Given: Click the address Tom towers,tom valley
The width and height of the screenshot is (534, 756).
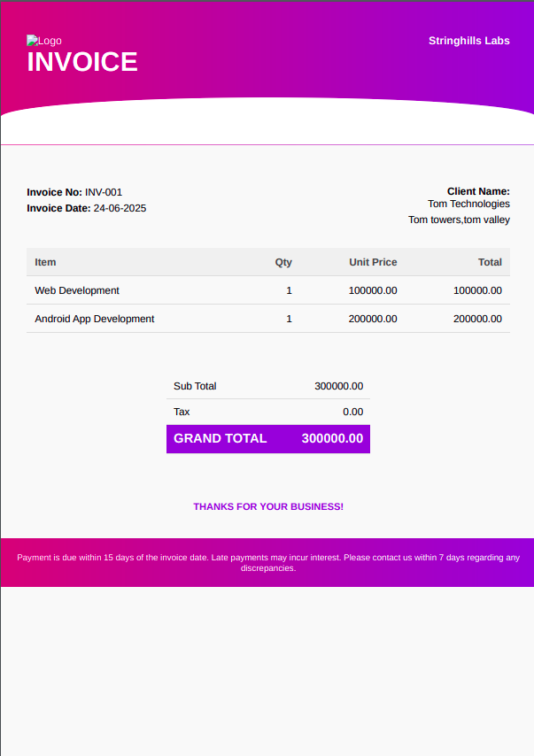Looking at the screenshot, I should (459, 220).
